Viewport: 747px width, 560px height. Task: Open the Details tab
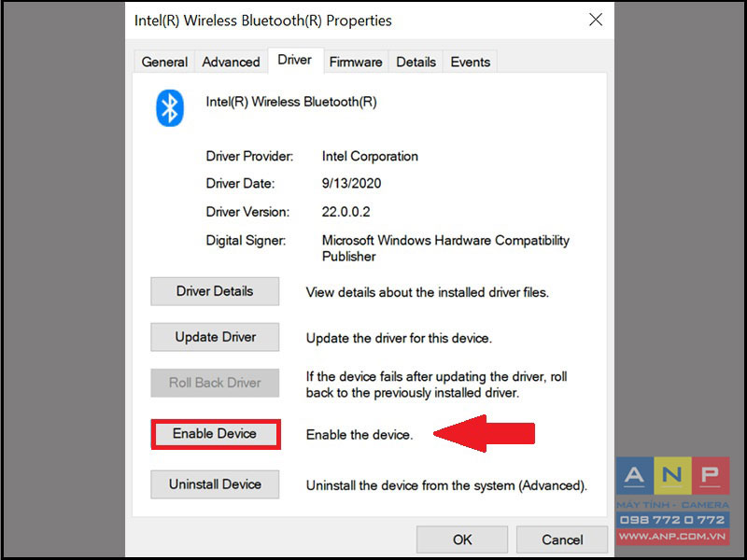[x=416, y=62]
